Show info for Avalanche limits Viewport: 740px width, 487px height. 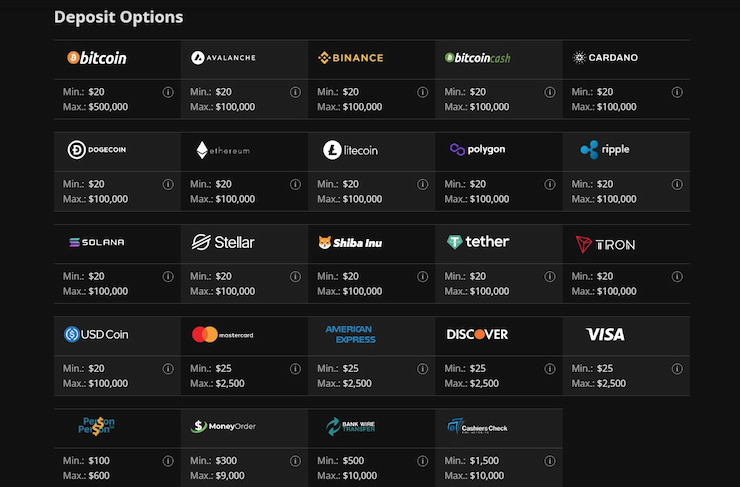pos(295,92)
